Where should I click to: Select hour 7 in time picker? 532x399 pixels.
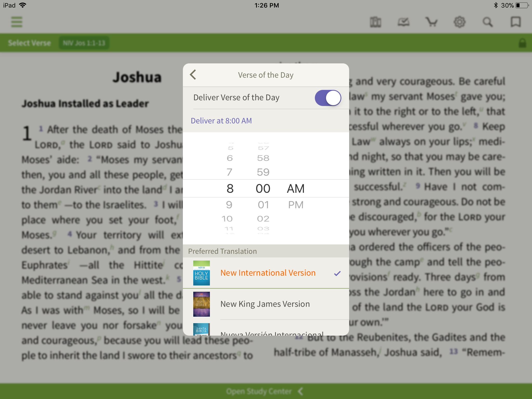coord(229,172)
